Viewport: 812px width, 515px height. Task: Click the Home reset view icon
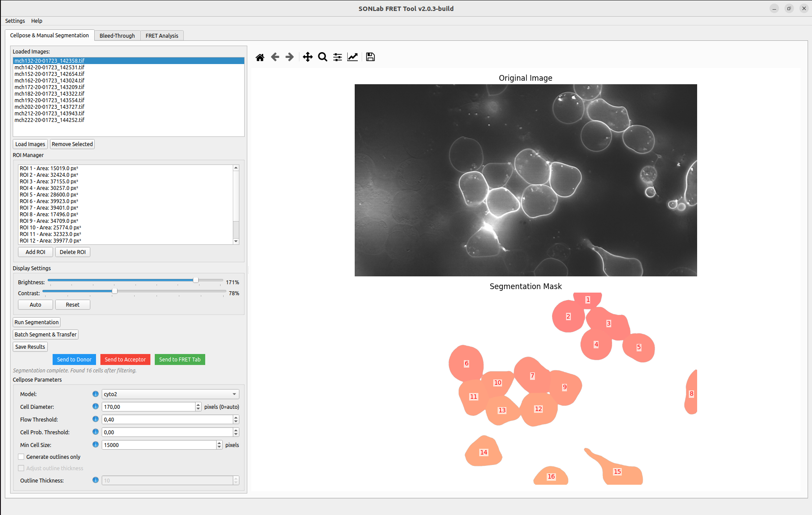(x=260, y=57)
